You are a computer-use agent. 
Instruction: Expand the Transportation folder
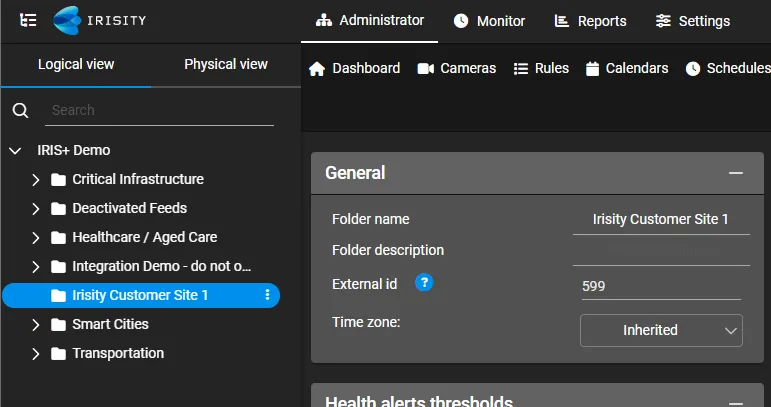(35, 354)
